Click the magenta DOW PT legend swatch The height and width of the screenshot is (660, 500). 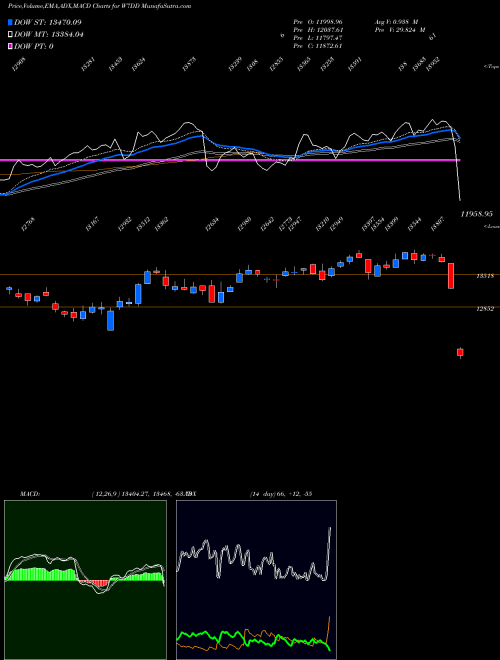[10, 46]
